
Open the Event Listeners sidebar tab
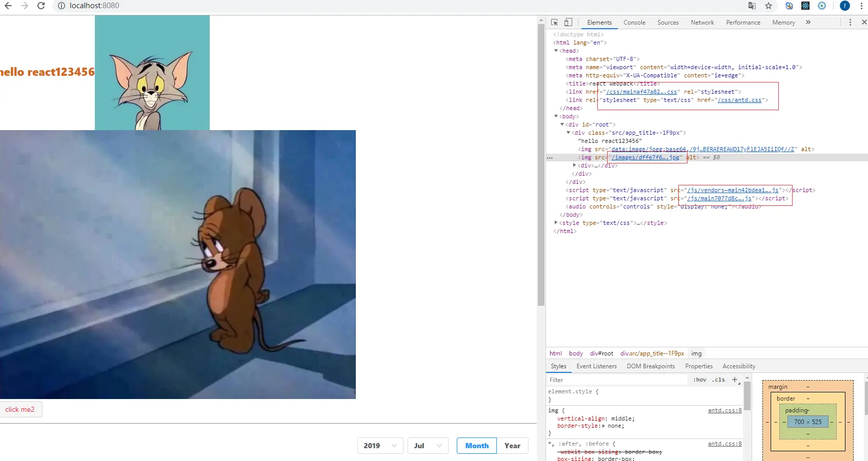point(596,366)
